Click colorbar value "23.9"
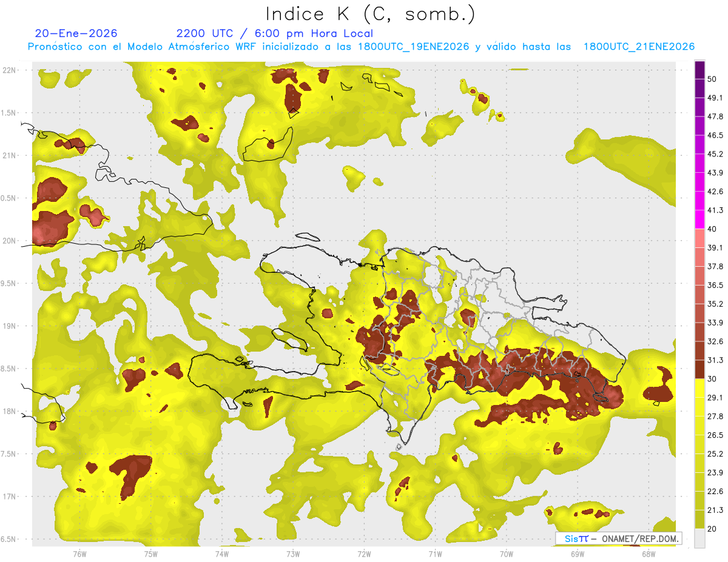 coord(715,473)
